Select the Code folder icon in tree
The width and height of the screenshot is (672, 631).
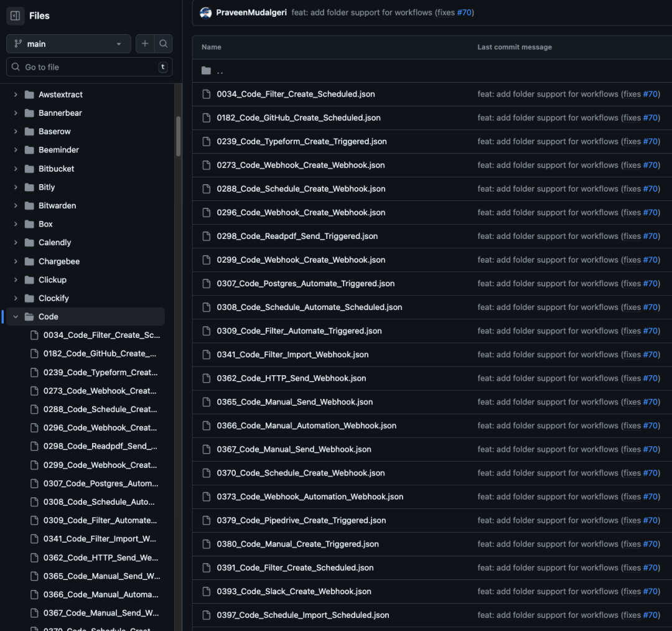(x=29, y=316)
